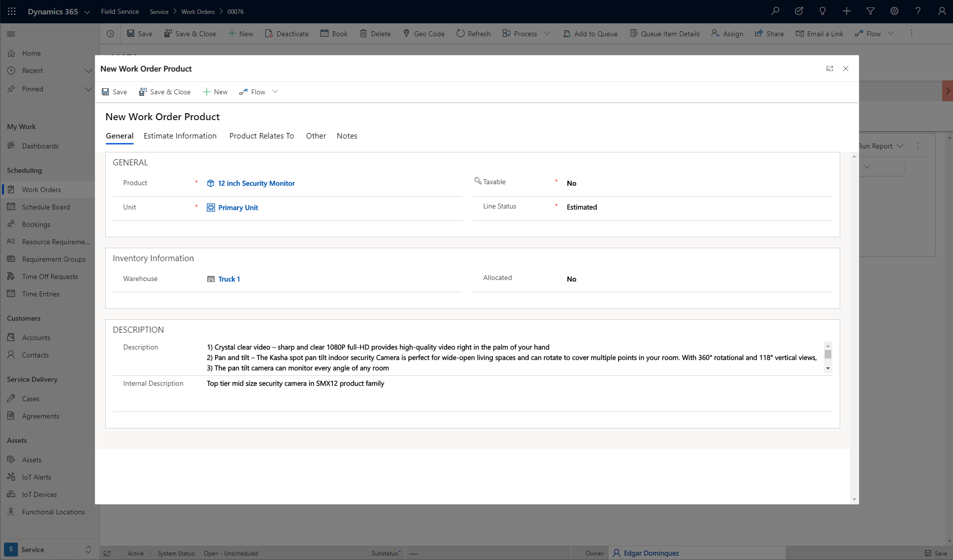The image size is (953, 560).
Task: Pop out the Work Order Product dialog
Action: [830, 69]
